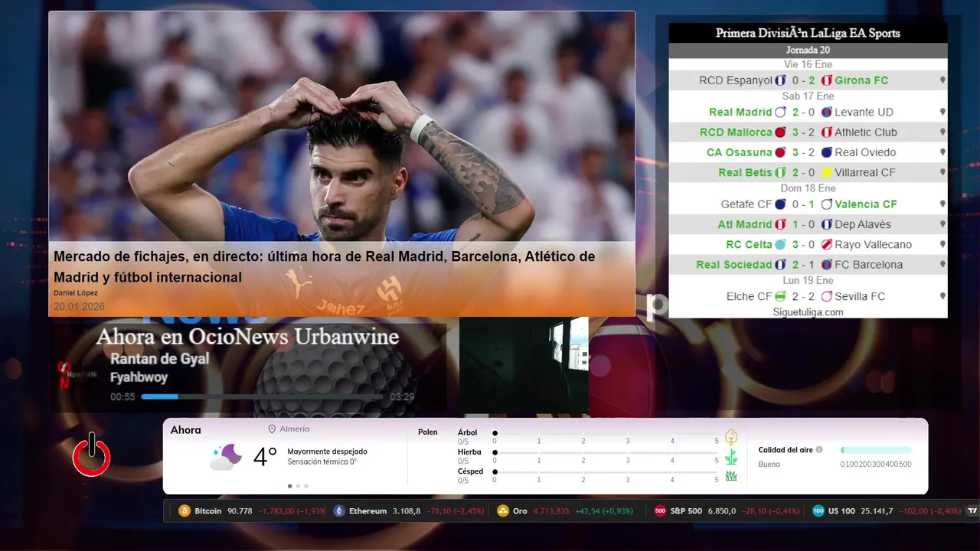Open the map pin for Atl Madrid vs Alavés
Viewport: 980px width, 551px height.
(x=942, y=224)
